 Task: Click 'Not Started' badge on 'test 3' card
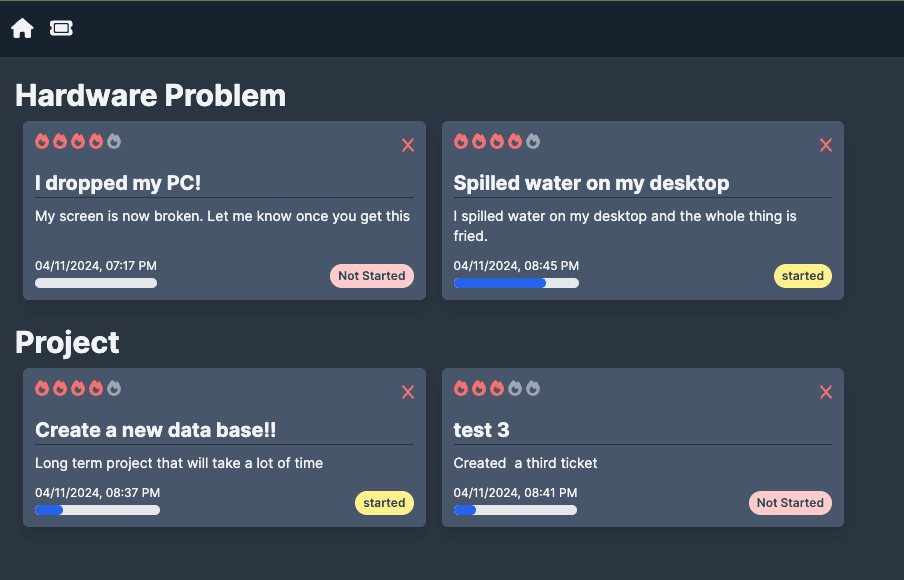[790, 503]
